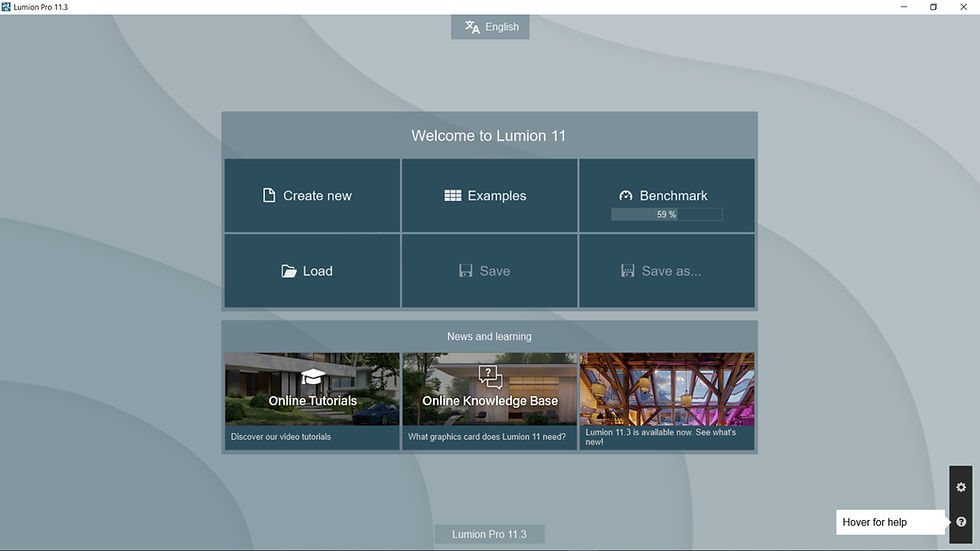Image resolution: width=980 pixels, height=551 pixels.
Task: Open the Online Knowledge Base thumbnail
Action: pyautogui.click(x=489, y=389)
